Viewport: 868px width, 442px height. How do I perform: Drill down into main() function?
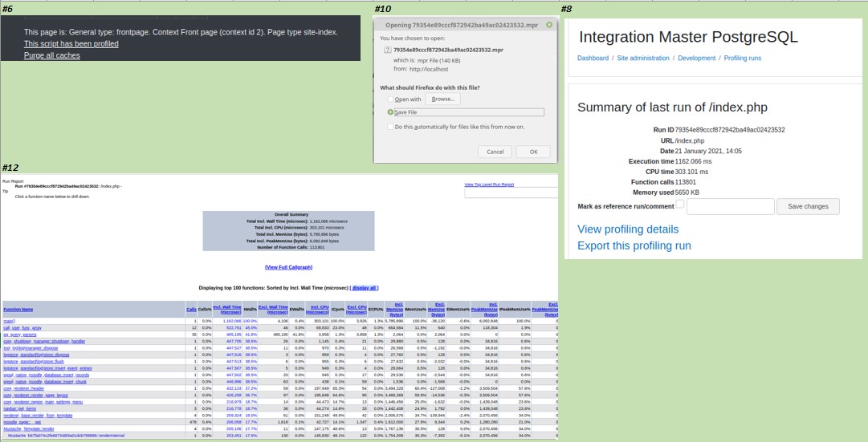point(9,321)
